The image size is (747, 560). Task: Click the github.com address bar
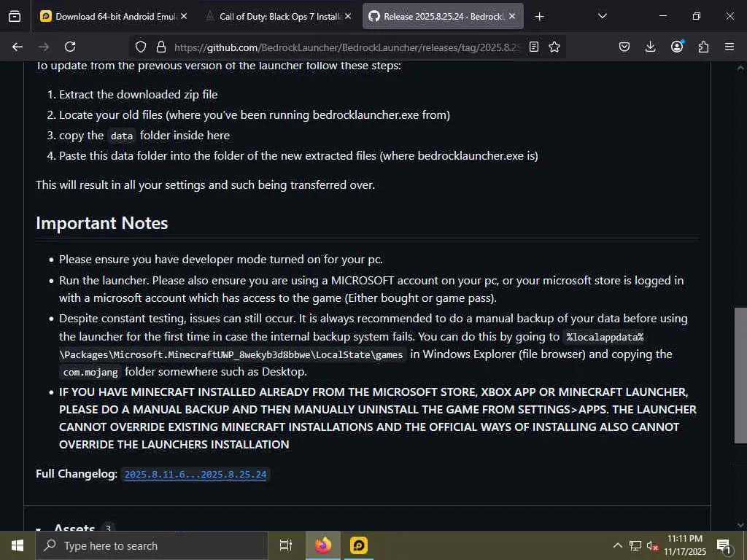pyautogui.click(x=348, y=47)
